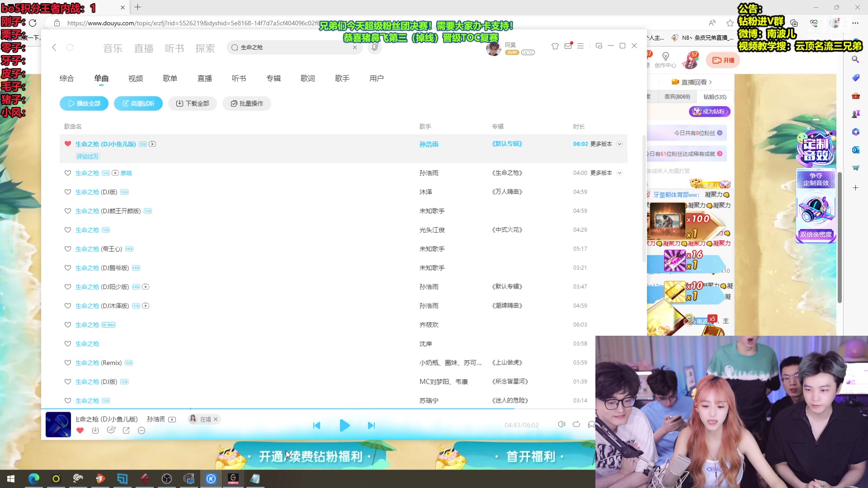The height and width of the screenshot is (488, 868).
Task: Like 生命之枪 by 沈岸
Action: pos(68,344)
